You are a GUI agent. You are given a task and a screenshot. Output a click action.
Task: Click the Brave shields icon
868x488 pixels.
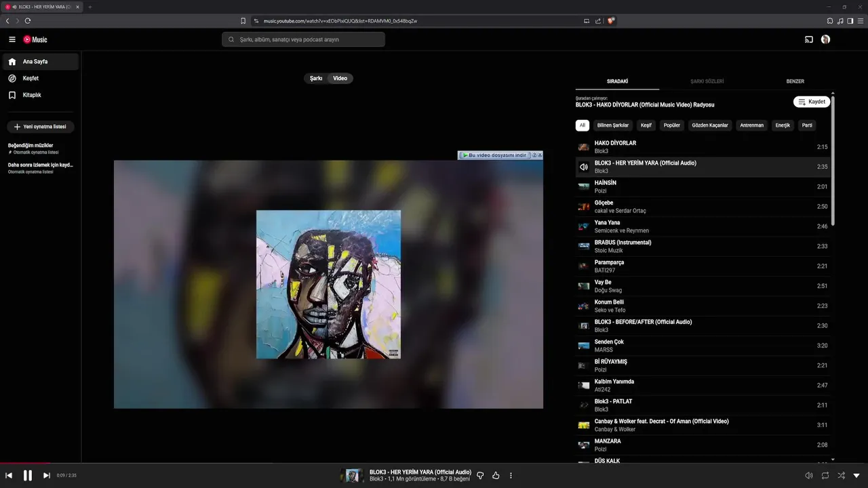611,21
